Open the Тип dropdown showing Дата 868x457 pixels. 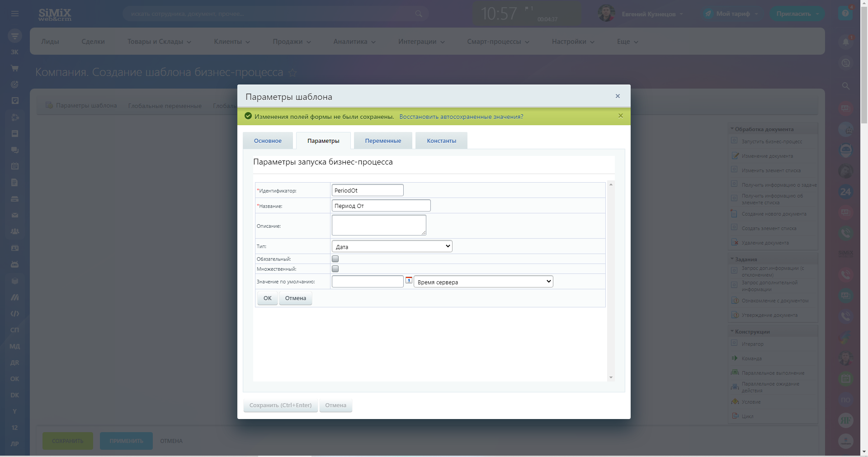[392, 246]
